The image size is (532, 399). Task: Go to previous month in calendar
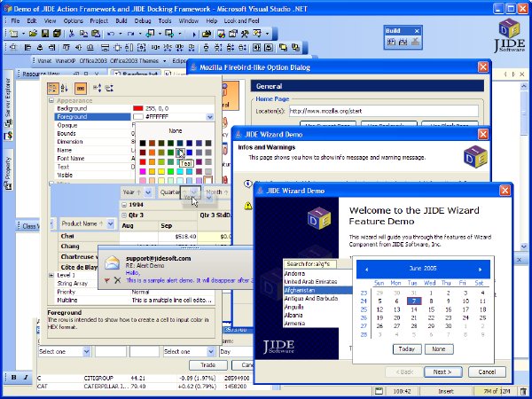367,270
